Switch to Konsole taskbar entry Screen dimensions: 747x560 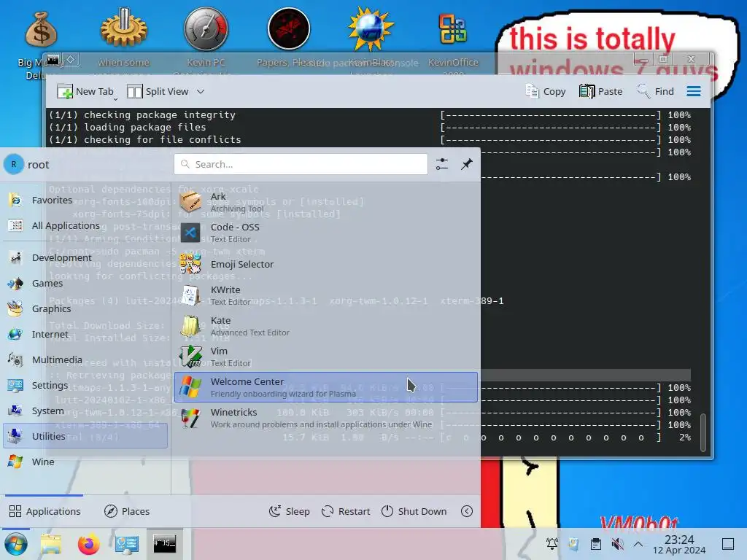tap(164, 544)
